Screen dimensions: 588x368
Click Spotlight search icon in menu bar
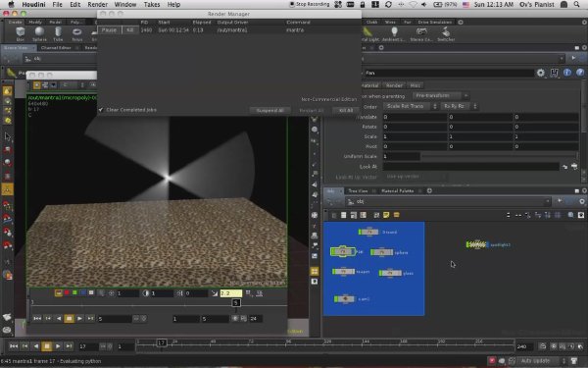click(x=577, y=5)
